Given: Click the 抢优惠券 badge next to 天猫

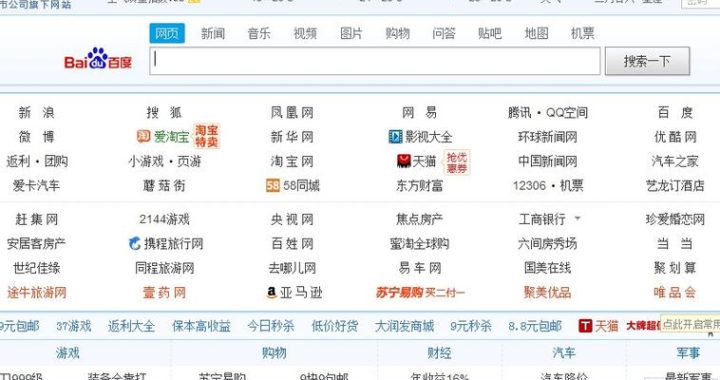Looking at the screenshot, I should click(x=456, y=162).
